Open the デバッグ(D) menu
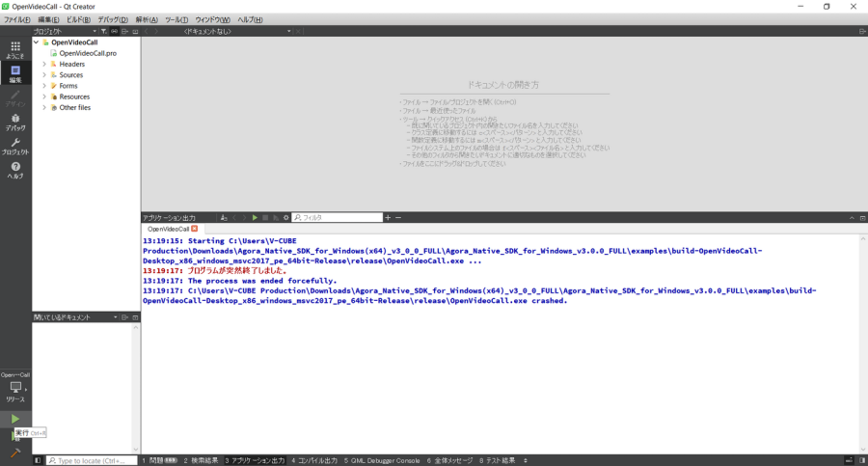 tap(113, 19)
